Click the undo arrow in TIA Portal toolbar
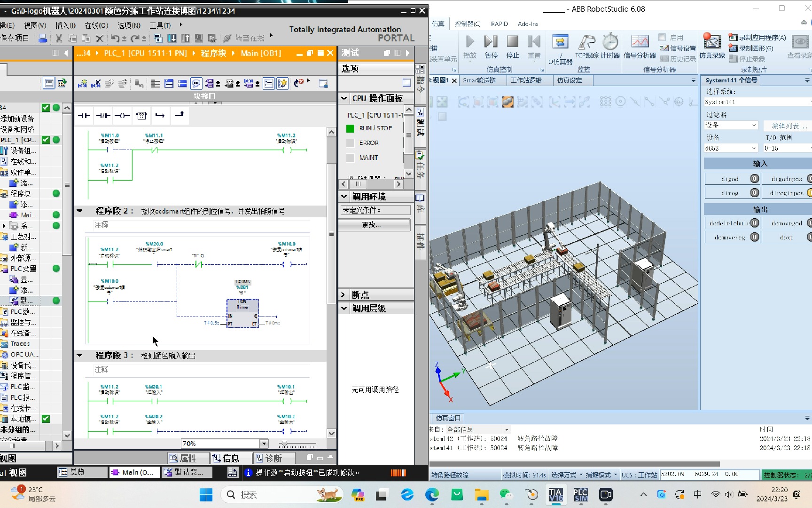This screenshot has width=812, height=508. click(x=115, y=38)
